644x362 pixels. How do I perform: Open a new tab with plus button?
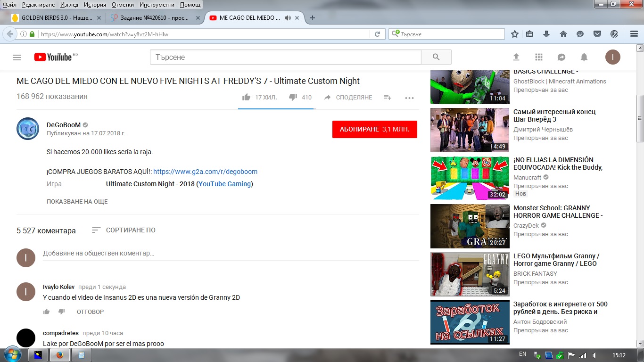[312, 18]
